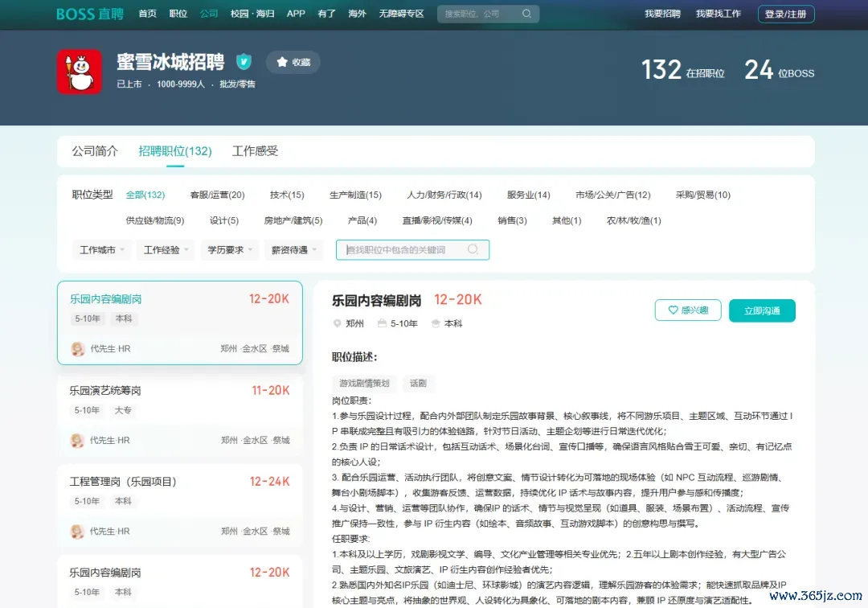Click the 立即沟通 button
This screenshot has height=608, width=868.
tap(762, 310)
